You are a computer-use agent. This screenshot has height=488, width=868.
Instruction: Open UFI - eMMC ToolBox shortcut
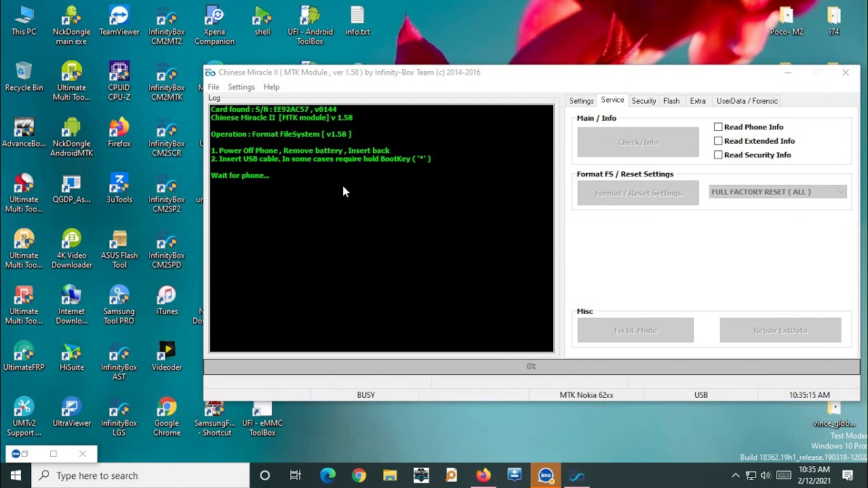pyautogui.click(x=262, y=419)
